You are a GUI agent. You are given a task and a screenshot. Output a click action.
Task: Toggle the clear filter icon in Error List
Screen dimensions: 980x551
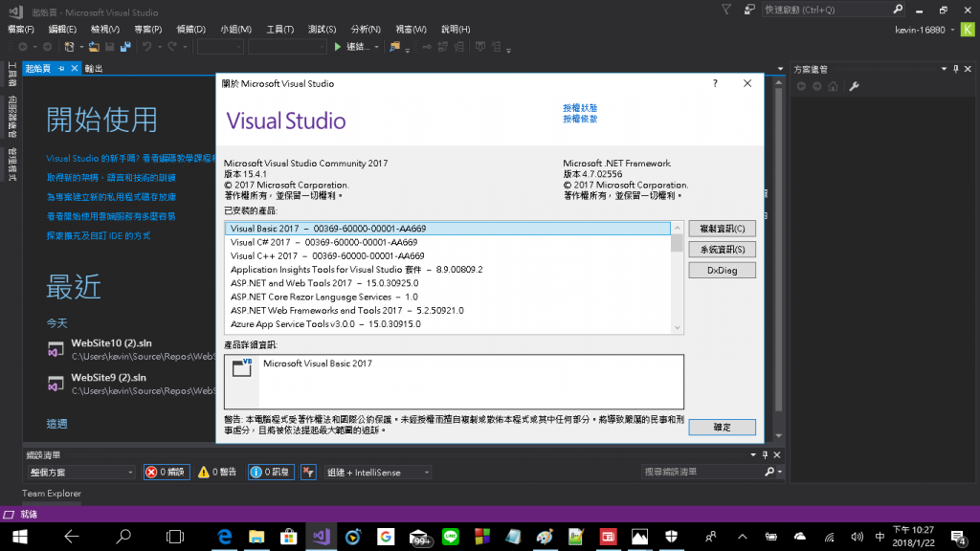coord(308,473)
